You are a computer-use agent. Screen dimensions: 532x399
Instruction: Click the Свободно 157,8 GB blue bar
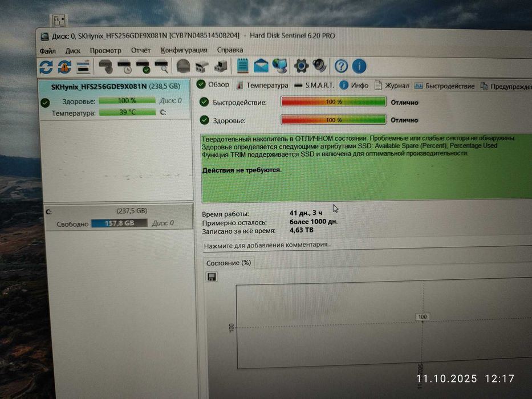(x=119, y=223)
